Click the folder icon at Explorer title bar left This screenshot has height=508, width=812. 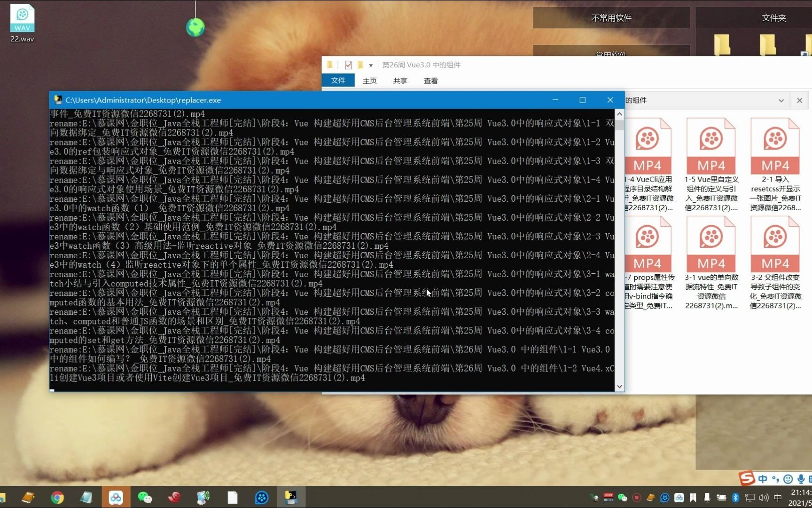pos(330,65)
